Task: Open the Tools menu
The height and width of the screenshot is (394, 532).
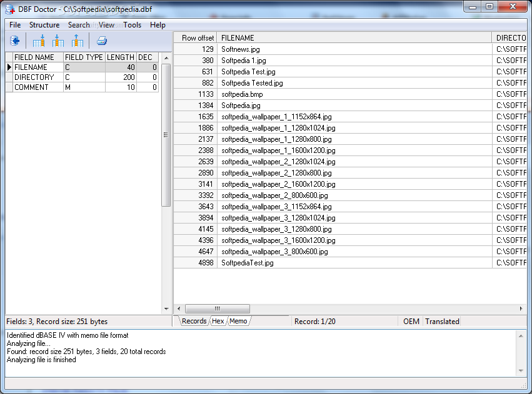Action: click(x=132, y=25)
